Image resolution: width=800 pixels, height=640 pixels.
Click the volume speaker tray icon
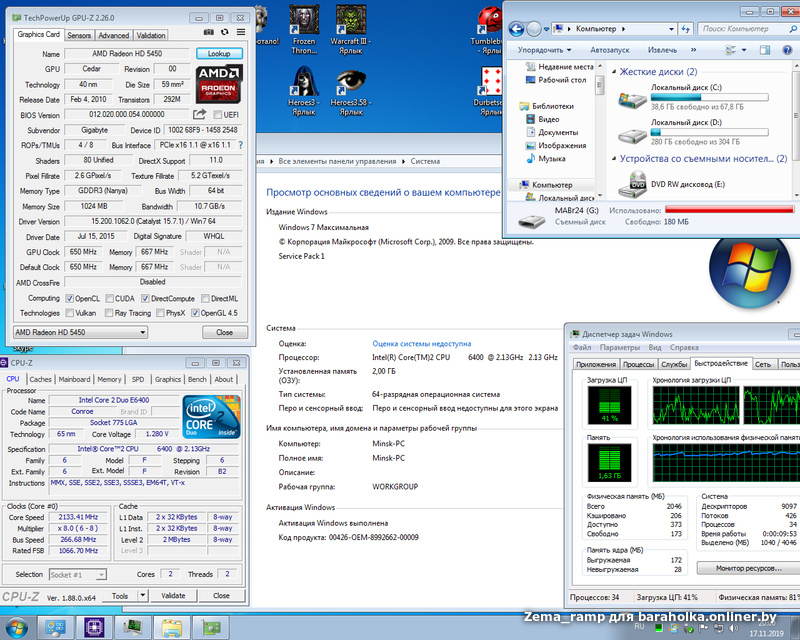click(733, 628)
